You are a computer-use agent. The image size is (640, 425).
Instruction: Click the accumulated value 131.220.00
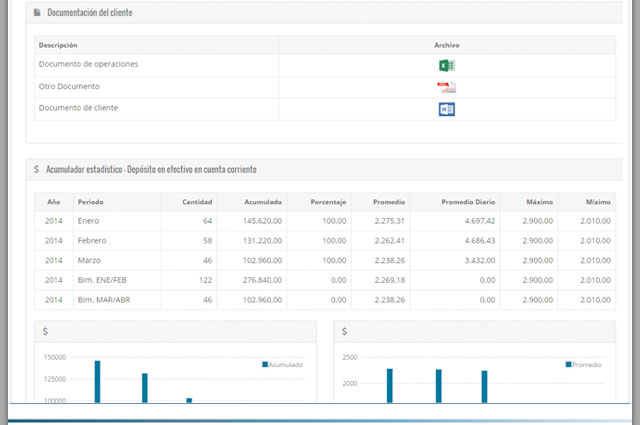click(x=262, y=240)
